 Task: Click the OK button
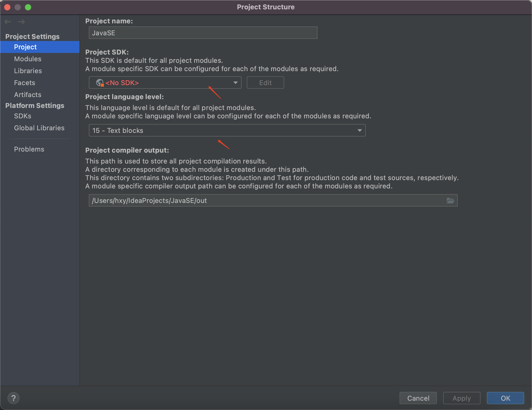pyautogui.click(x=505, y=398)
